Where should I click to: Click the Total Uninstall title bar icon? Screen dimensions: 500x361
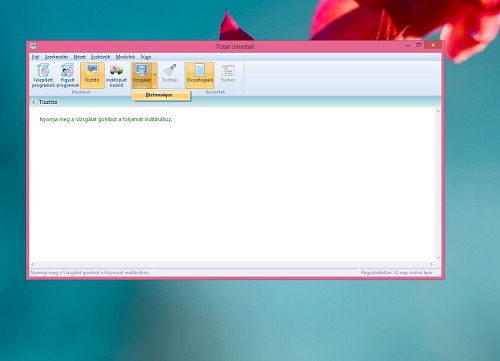(x=33, y=46)
